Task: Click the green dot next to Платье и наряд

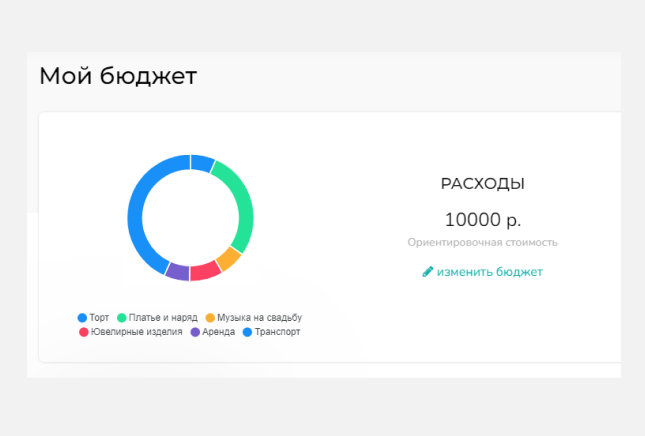Action: [122, 317]
